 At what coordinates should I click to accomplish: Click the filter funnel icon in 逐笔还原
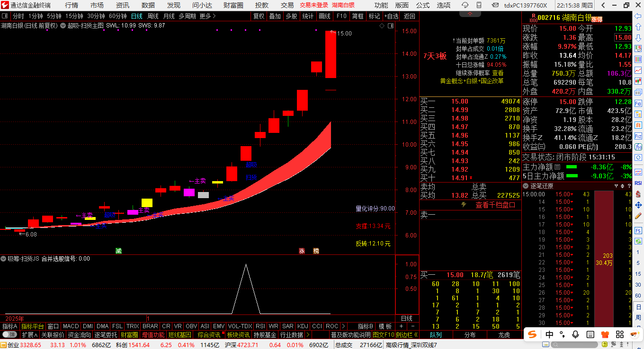point(617,186)
